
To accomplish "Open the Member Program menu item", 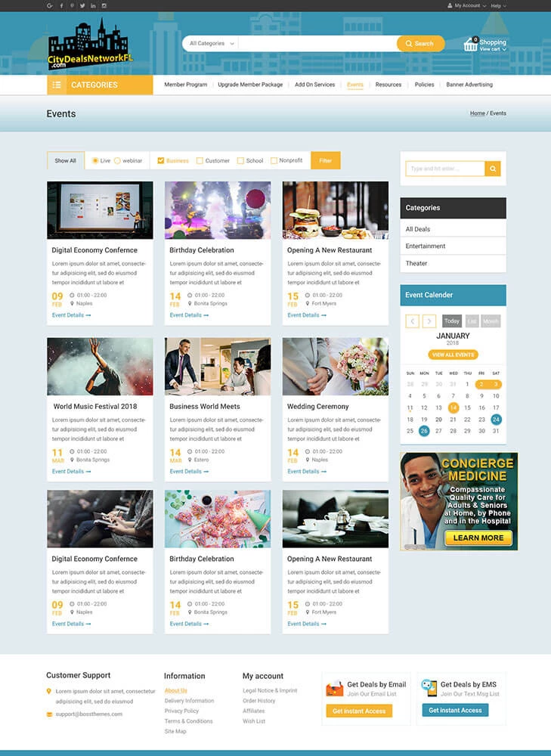I will click(186, 85).
